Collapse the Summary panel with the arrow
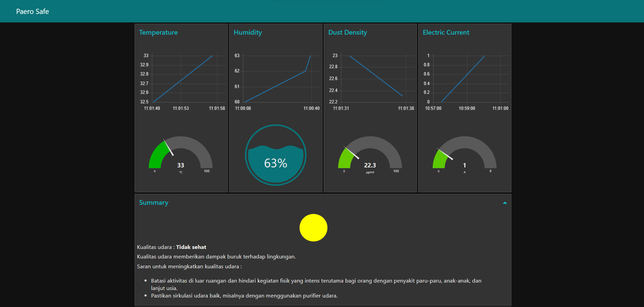Image resolution: width=644 pixels, height=307 pixels. pos(505,203)
